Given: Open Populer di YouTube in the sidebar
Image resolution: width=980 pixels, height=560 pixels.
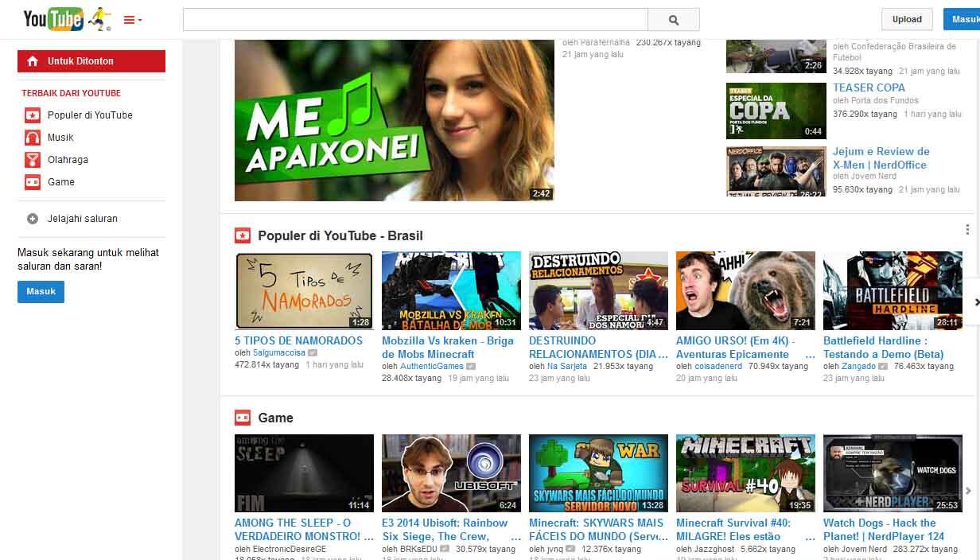Looking at the screenshot, I should click(x=90, y=115).
